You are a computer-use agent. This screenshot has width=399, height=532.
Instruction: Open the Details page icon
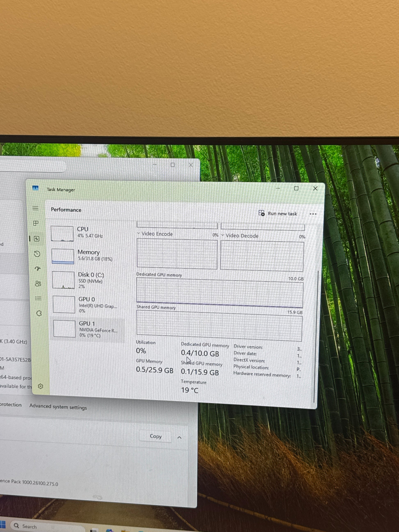click(39, 298)
